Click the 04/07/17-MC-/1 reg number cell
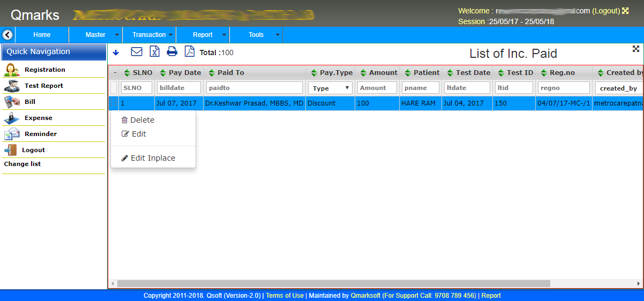644x301 pixels. tap(564, 103)
